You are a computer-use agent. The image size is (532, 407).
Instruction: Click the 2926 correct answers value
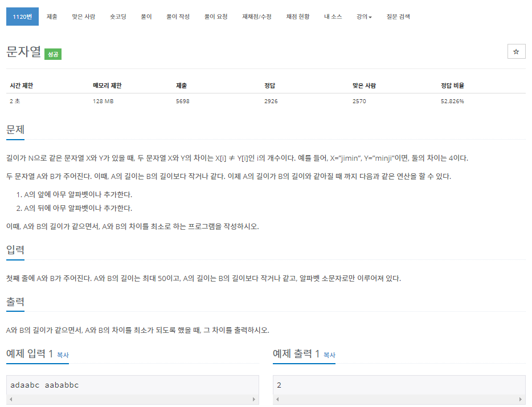coord(271,101)
